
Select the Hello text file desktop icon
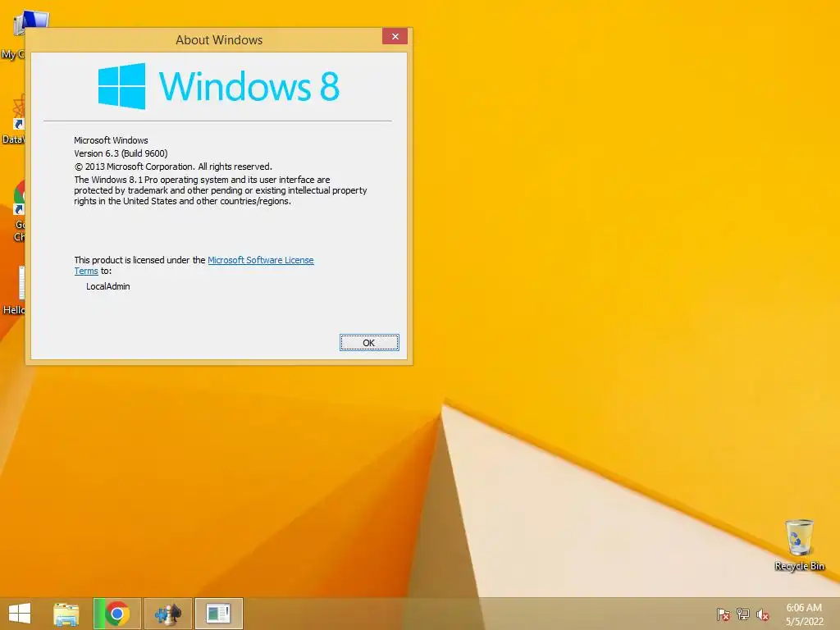(x=13, y=290)
